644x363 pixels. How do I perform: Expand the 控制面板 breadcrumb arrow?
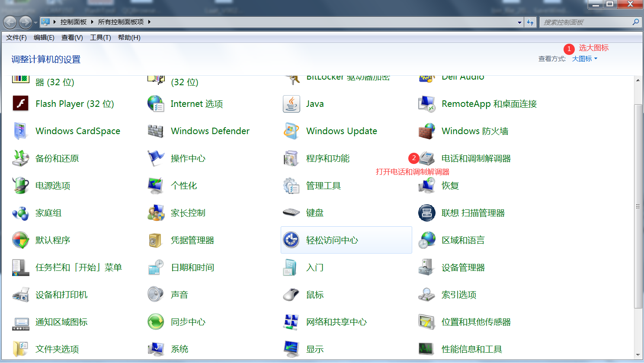click(92, 22)
